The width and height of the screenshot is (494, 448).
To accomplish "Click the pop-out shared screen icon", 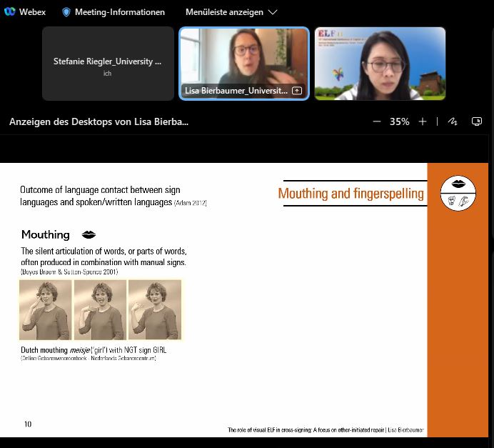I will click(x=477, y=121).
